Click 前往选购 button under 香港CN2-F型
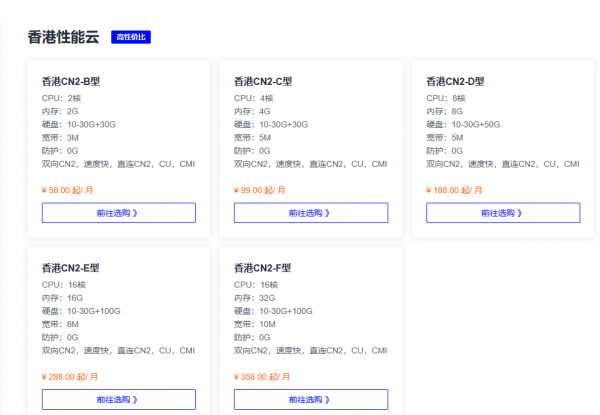 click(x=311, y=399)
